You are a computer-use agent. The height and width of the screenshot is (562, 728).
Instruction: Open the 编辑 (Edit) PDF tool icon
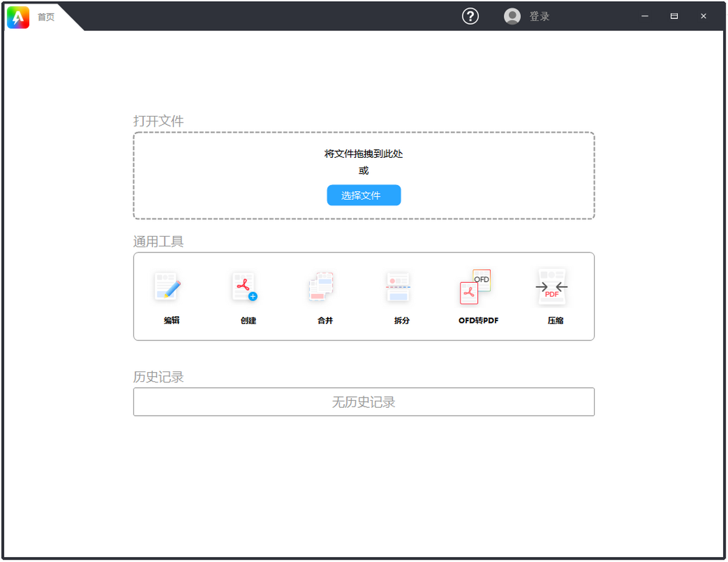coord(167,286)
